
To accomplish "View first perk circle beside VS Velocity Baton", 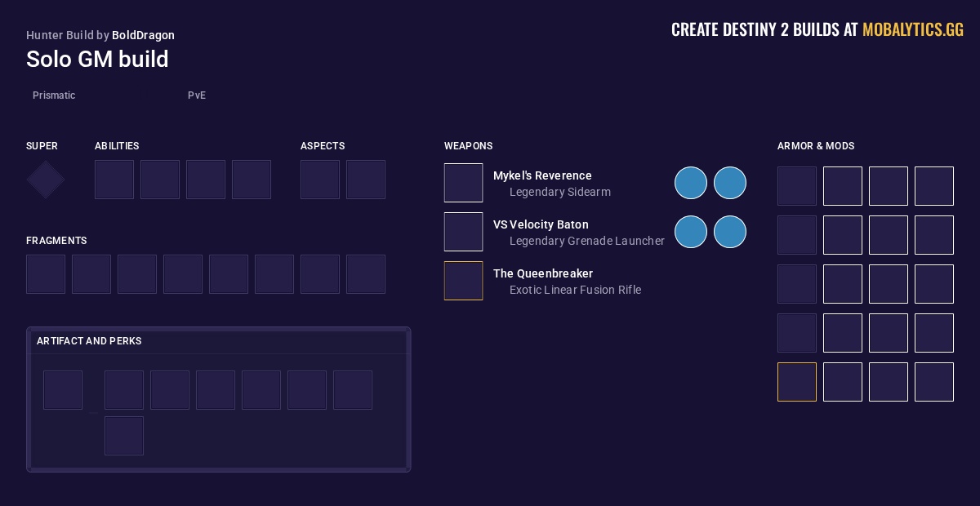I will click(691, 232).
